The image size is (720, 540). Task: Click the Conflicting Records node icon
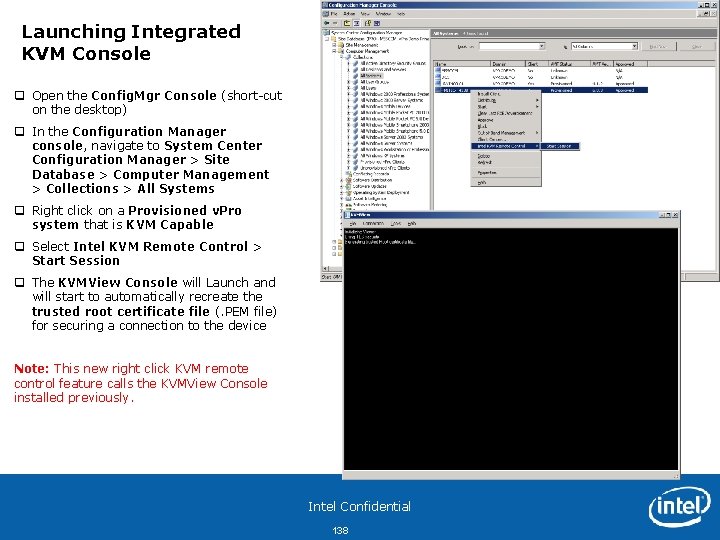(349, 174)
